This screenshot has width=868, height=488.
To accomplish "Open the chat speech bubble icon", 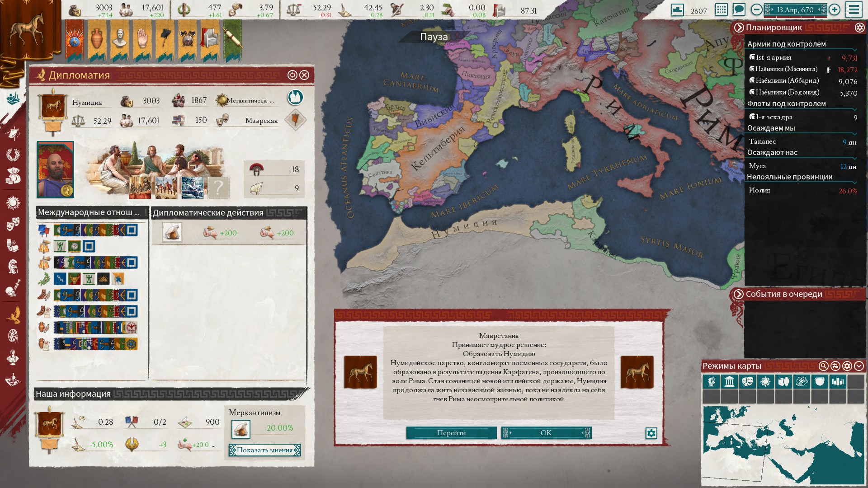I will click(739, 9).
